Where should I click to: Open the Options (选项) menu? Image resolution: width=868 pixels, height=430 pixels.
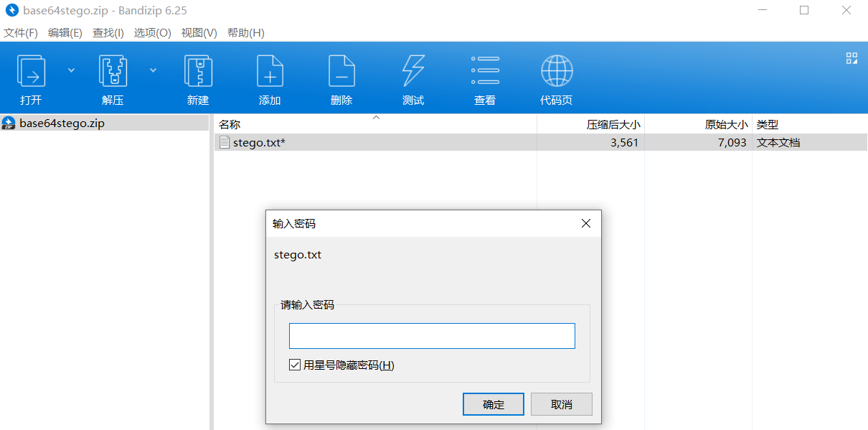[x=153, y=33]
